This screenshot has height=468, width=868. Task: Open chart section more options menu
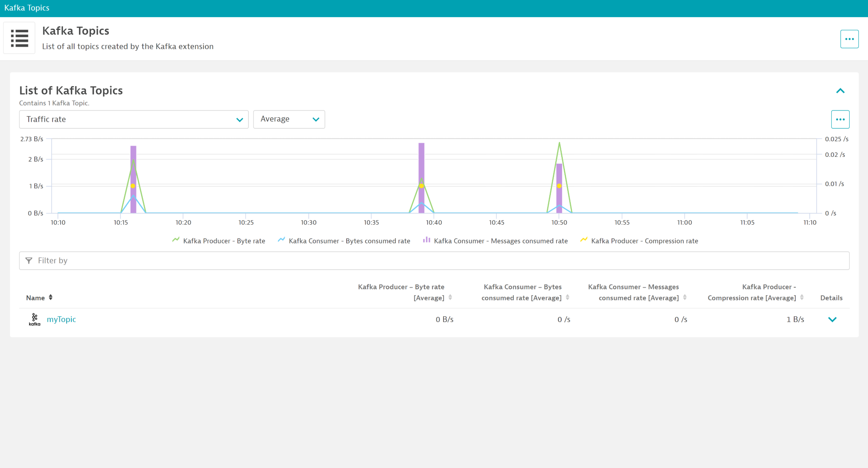point(840,119)
